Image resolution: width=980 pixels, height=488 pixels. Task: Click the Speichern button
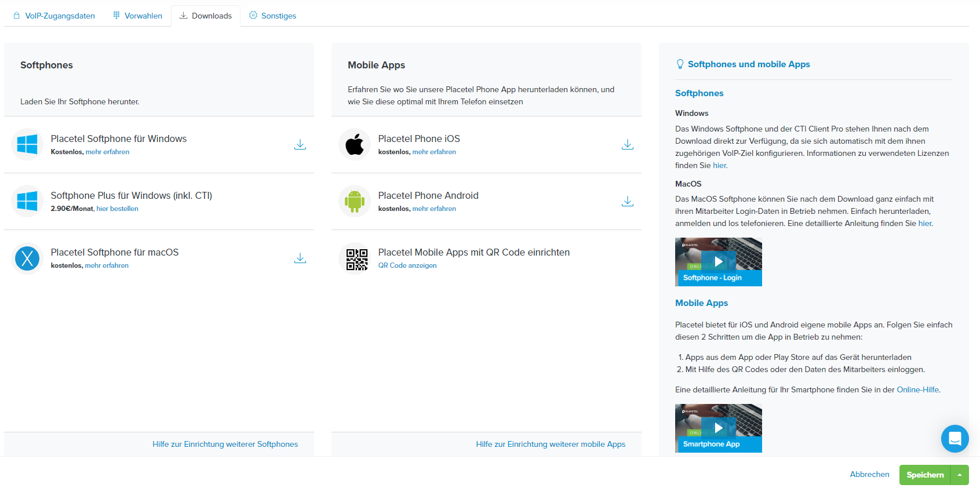(925, 475)
